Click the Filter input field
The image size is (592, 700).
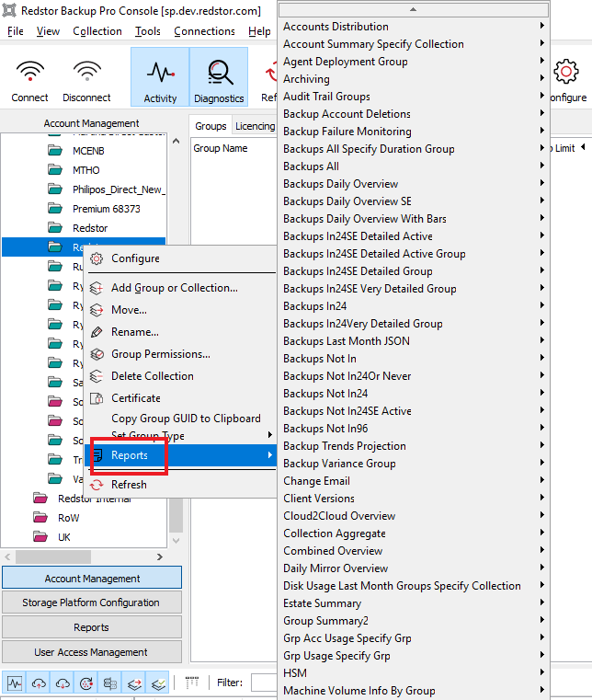pyautogui.click(x=264, y=683)
